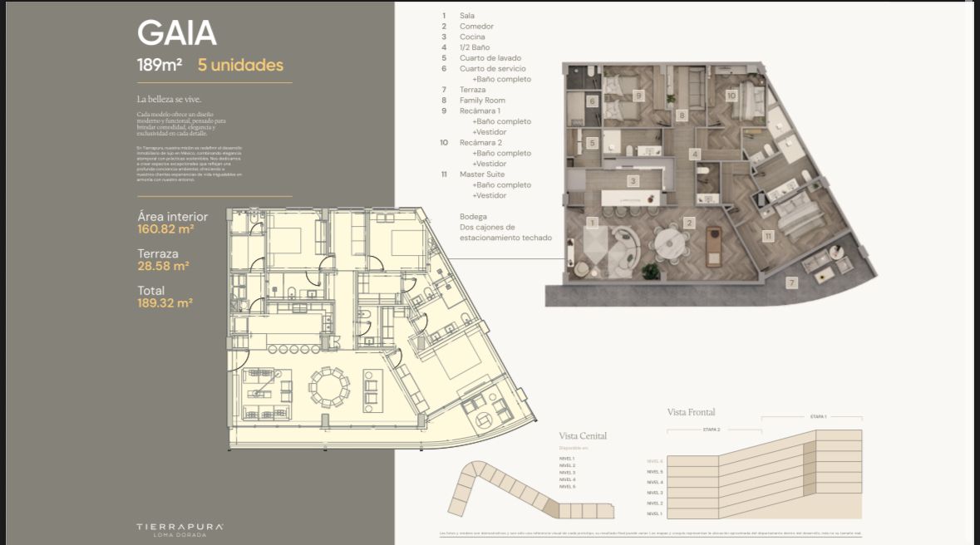Click the 'Área interior' label
The width and height of the screenshot is (980, 545).
[173, 217]
